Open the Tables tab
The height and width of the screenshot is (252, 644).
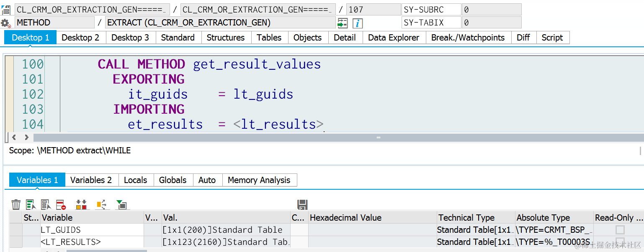(269, 38)
